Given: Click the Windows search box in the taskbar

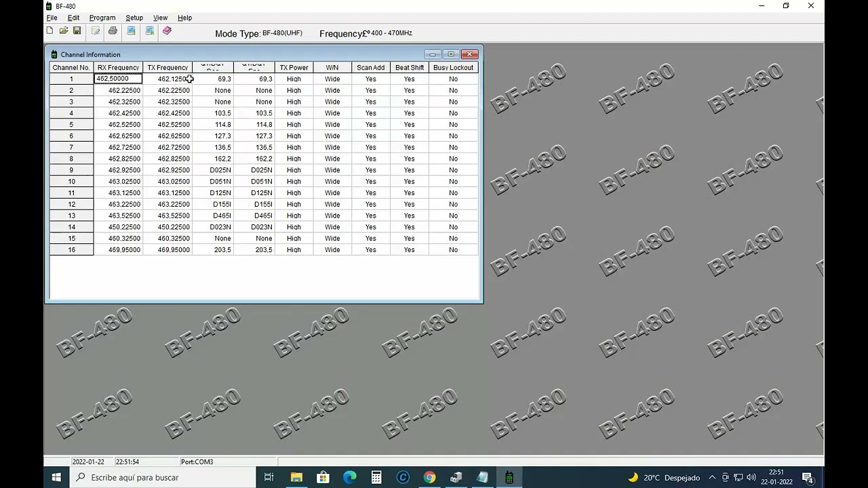Looking at the screenshot, I should pyautogui.click(x=163, y=477).
